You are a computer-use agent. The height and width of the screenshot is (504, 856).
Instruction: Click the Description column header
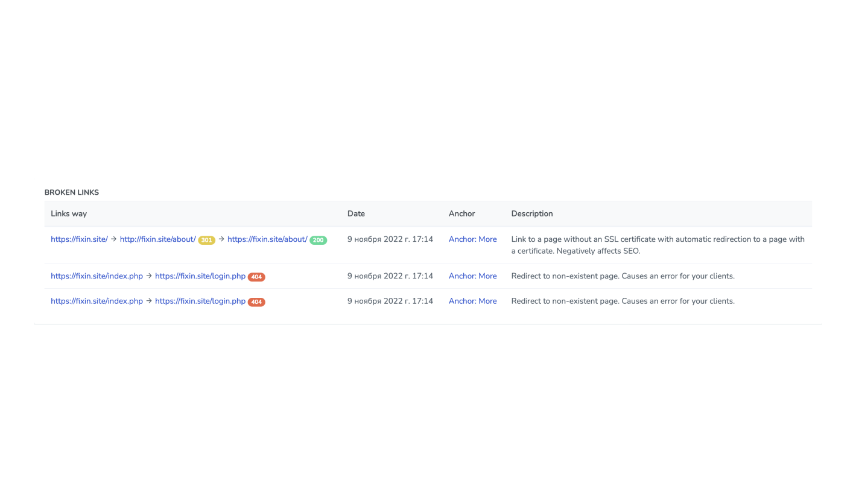coord(532,213)
